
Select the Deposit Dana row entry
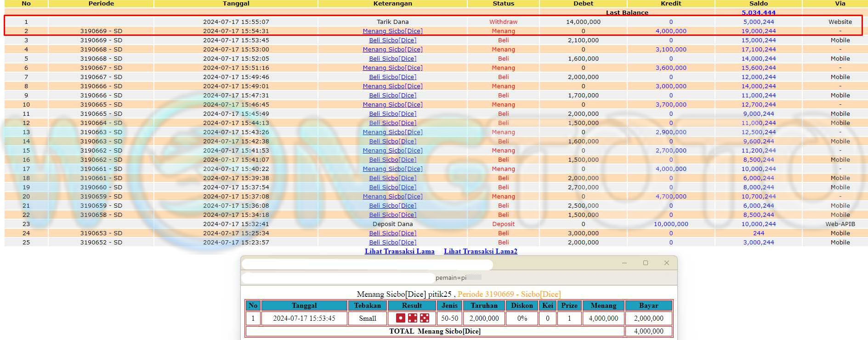[392, 224]
